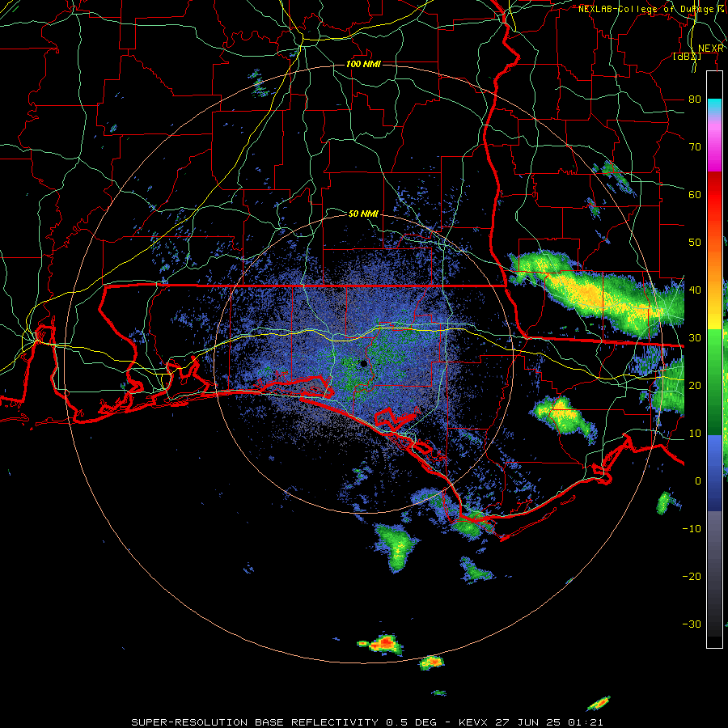Image resolution: width=728 pixels, height=728 pixels.
Task: Click the 10 dBZ scale label
Action: 695,434
